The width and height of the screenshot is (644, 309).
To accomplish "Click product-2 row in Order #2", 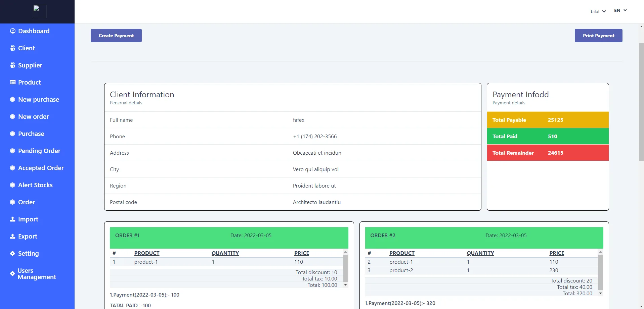I will coord(481,270).
